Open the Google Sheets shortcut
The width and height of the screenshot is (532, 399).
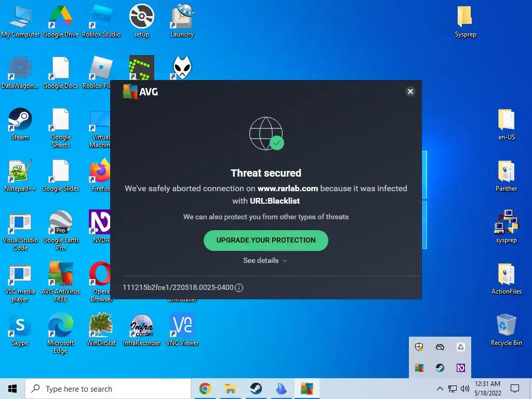pyautogui.click(x=61, y=128)
